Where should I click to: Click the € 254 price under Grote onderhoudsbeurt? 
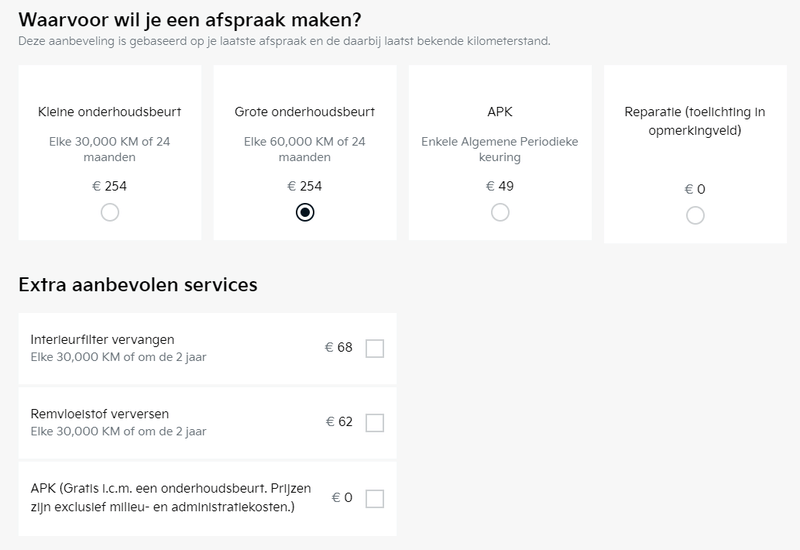click(305, 186)
